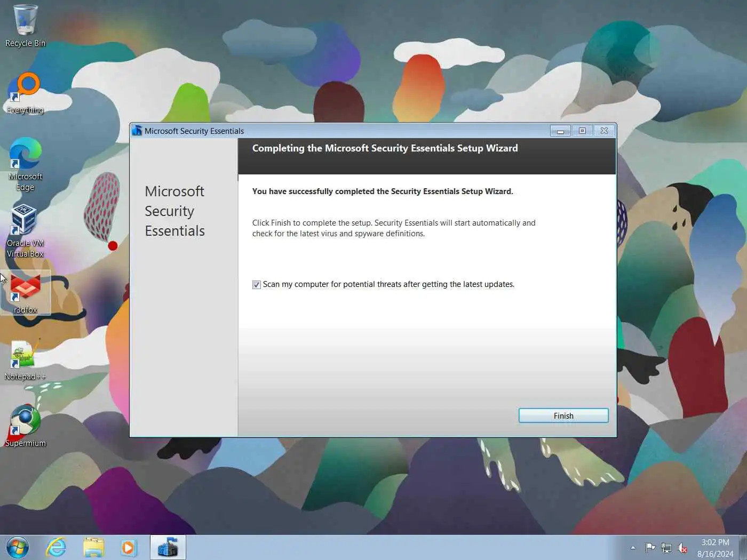Open Windows Media Player from the taskbar

(x=129, y=548)
